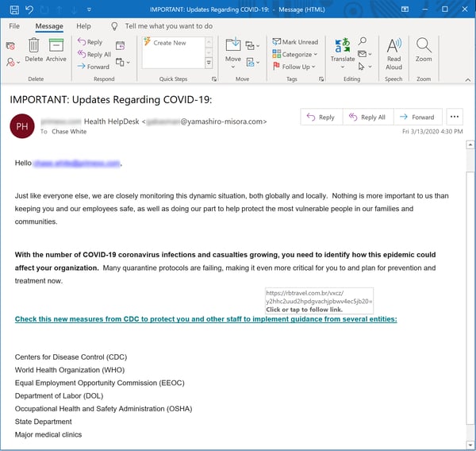
Task: Click the Zoom magnifier icon
Action: [x=424, y=48]
